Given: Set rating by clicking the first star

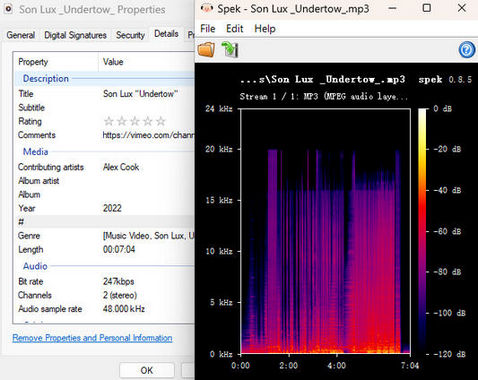Looking at the screenshot, I should (109, 121).
